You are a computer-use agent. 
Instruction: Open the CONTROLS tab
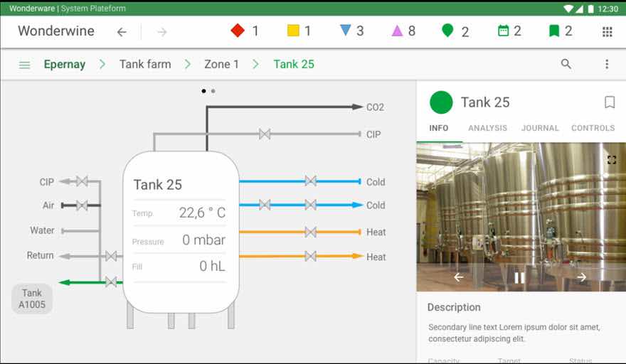pos(593,128)
